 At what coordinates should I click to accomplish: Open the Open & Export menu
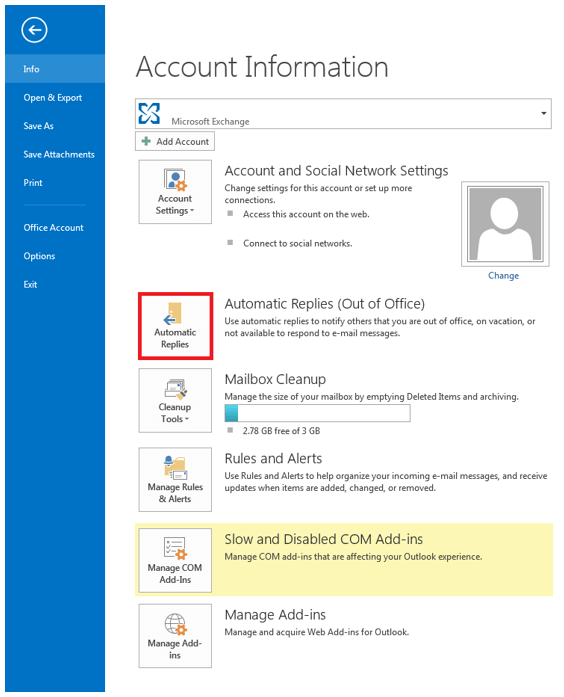[55, 97]
